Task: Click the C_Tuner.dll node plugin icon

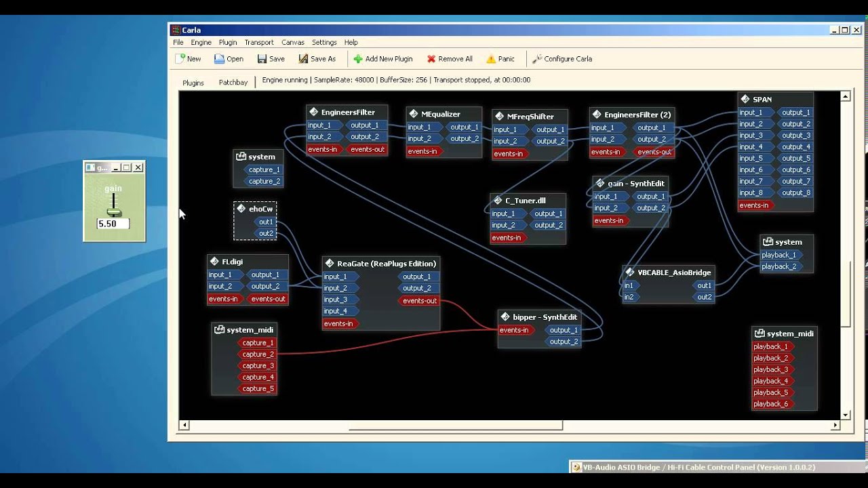Action: pos(497,201)
